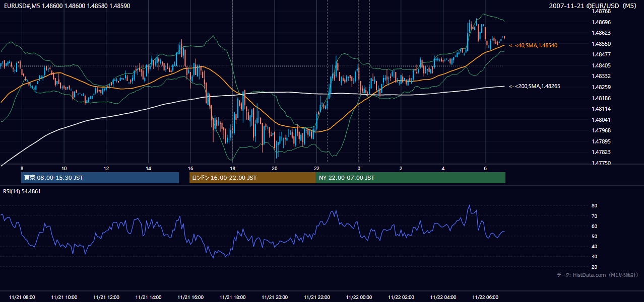Click the hour 0 tick on price chart axis
Viewport: 644px width, 302px height.
359,168
